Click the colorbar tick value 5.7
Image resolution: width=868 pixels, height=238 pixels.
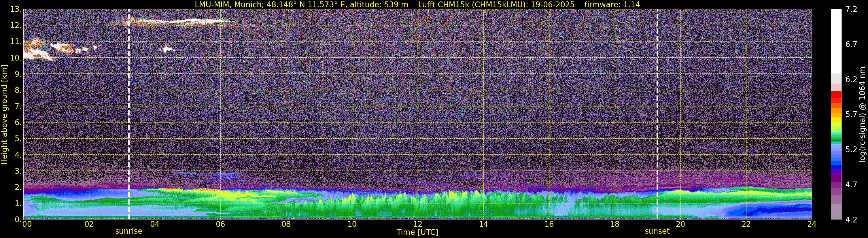[x=851, y=114]
